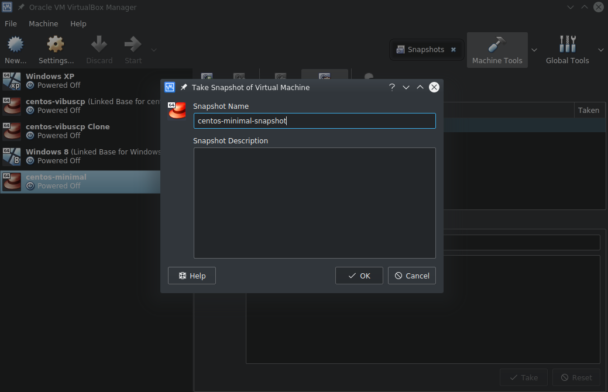The height and width of the screenshot is (392, 608).
Task: Close the Snapshots tool pane tab
Action: click(x=453, y=50)
